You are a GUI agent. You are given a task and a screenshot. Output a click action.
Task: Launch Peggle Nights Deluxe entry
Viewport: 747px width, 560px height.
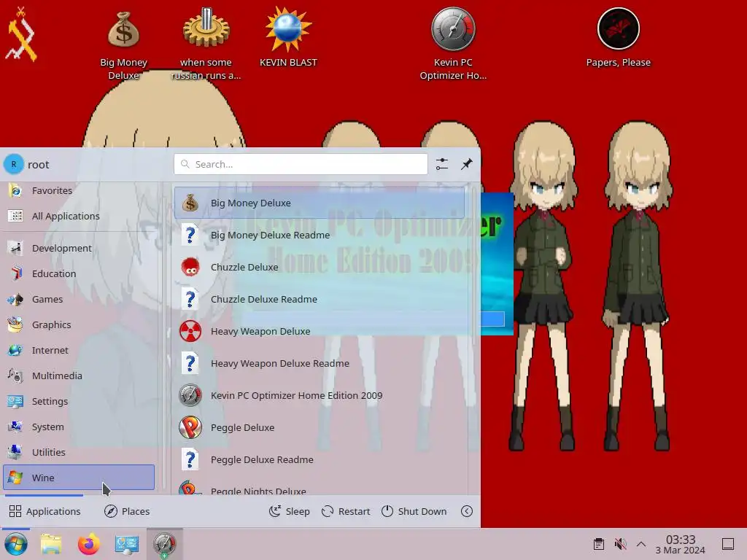point(320,486)
